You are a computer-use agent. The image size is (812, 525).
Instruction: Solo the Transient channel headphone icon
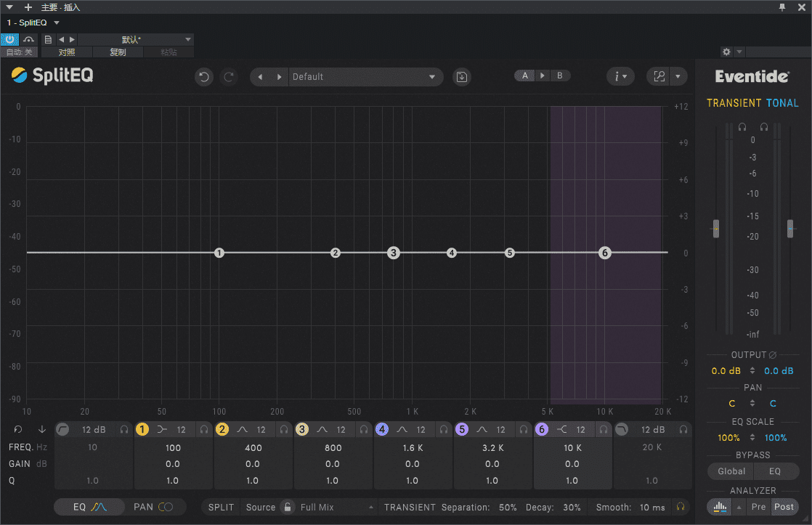tap(742, 127)
